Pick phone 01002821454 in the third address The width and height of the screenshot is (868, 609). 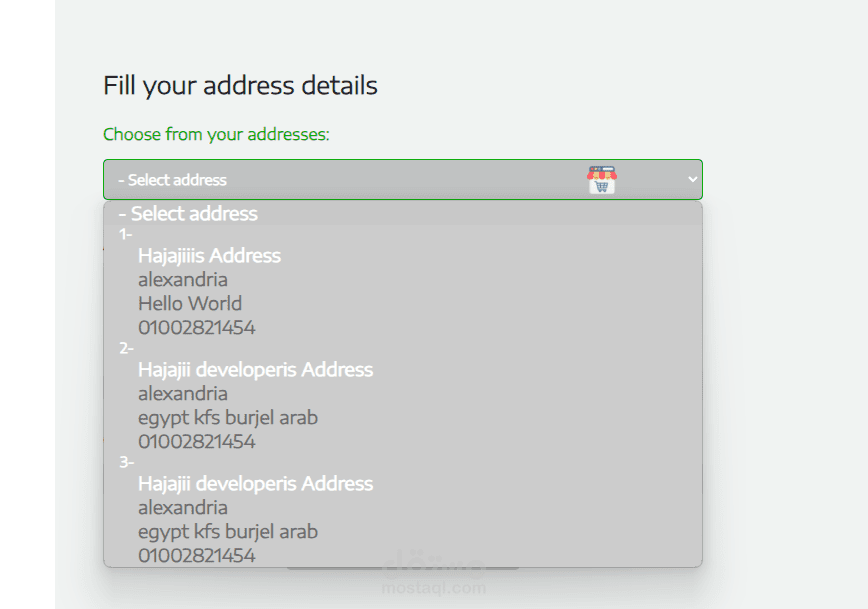coord(197,555)
